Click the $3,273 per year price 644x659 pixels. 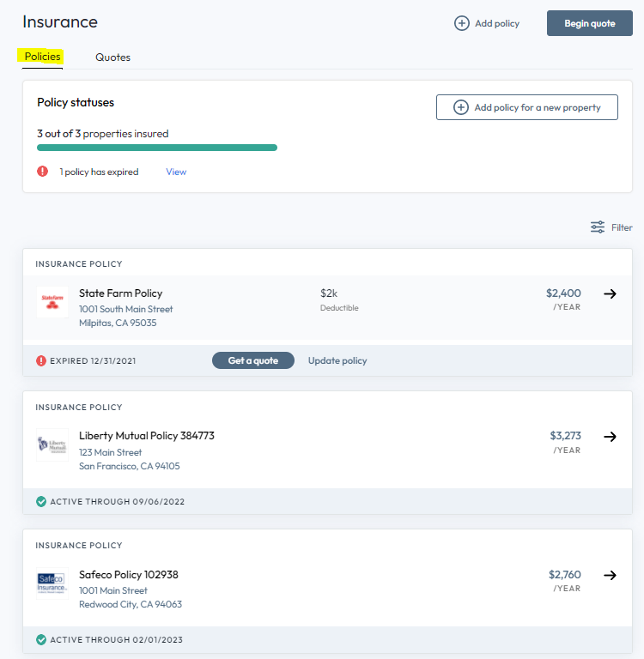click(x=565, y=435)
